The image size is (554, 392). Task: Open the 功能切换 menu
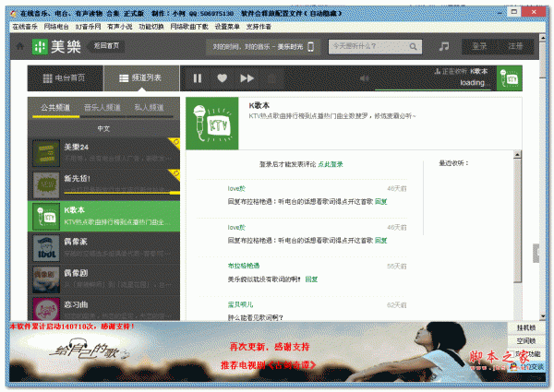coord(151,27)
